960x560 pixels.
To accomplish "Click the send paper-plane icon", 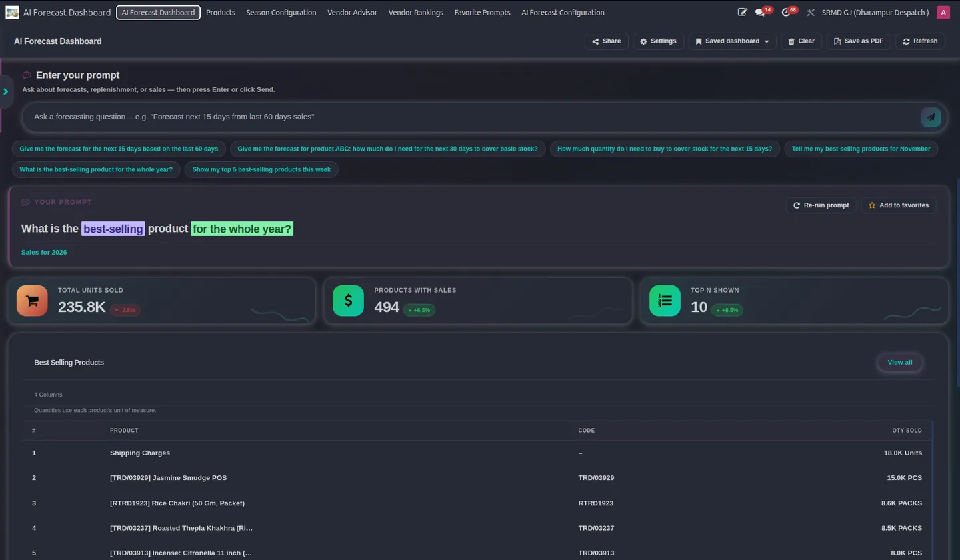I will point(931,117).
